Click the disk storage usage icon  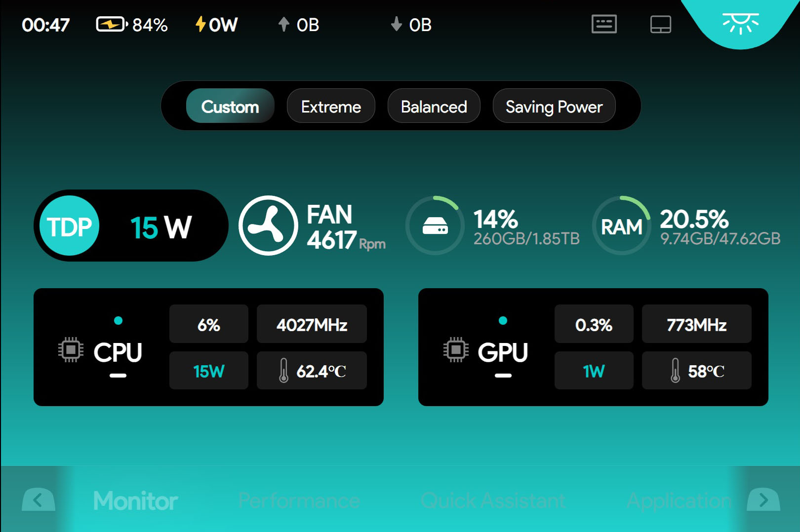coord(435,226)
